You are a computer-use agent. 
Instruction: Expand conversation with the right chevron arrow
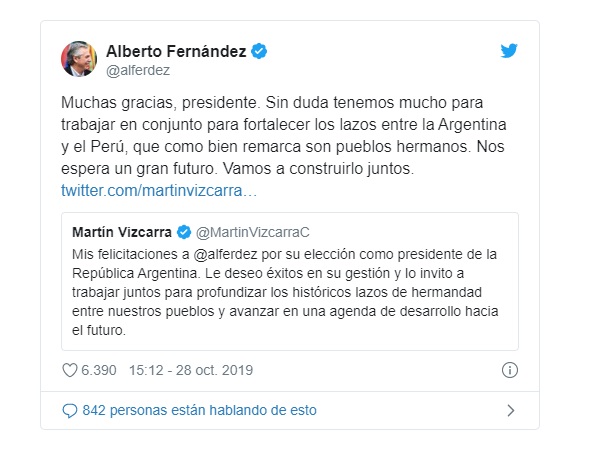pos(510,410)
